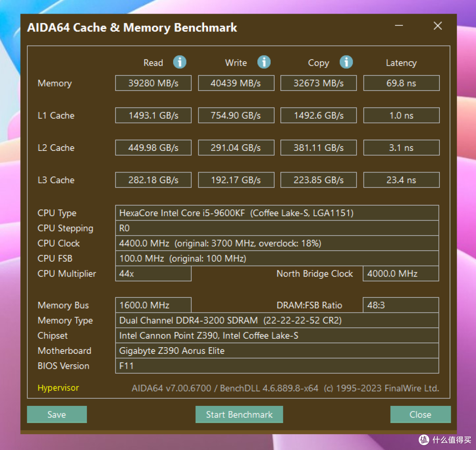The height and width of the screenshot is (450, 476).
Task: Click the CPU Multiplier field 44x
Action: click(153, 274)
